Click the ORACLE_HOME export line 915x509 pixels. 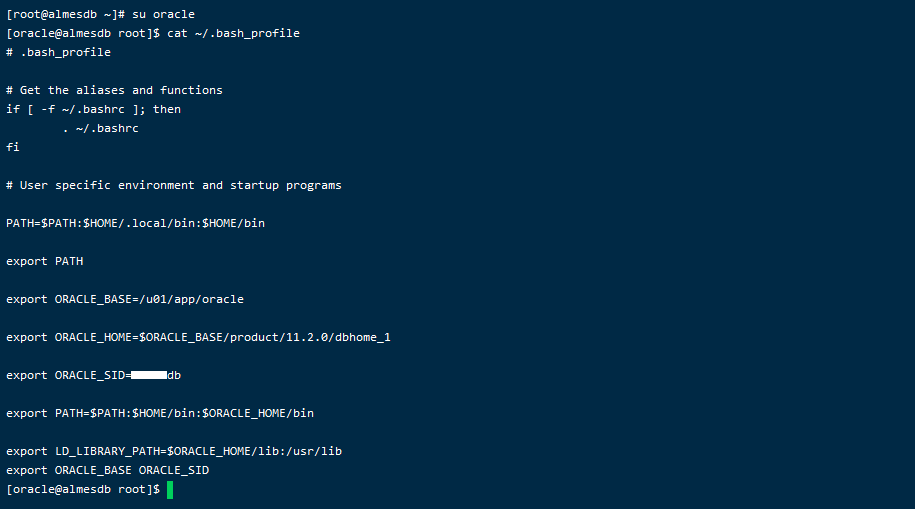[x=198, y=337]
